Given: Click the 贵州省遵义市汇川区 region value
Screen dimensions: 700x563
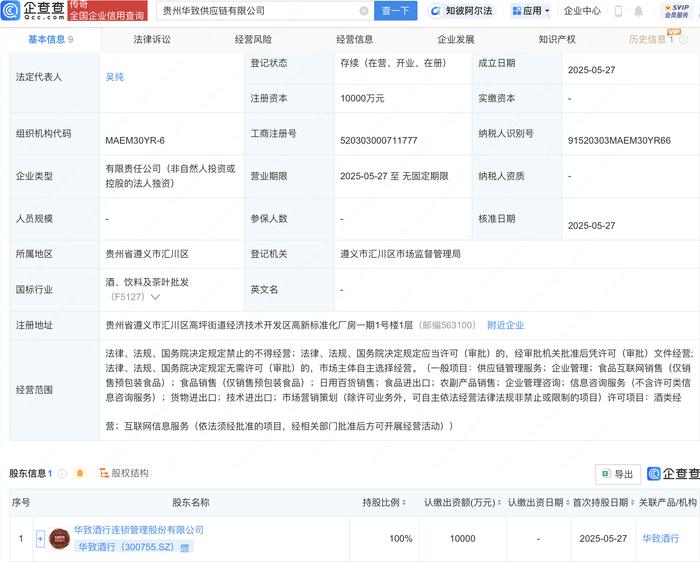Looking at the screenshot, I should point(147,254).
